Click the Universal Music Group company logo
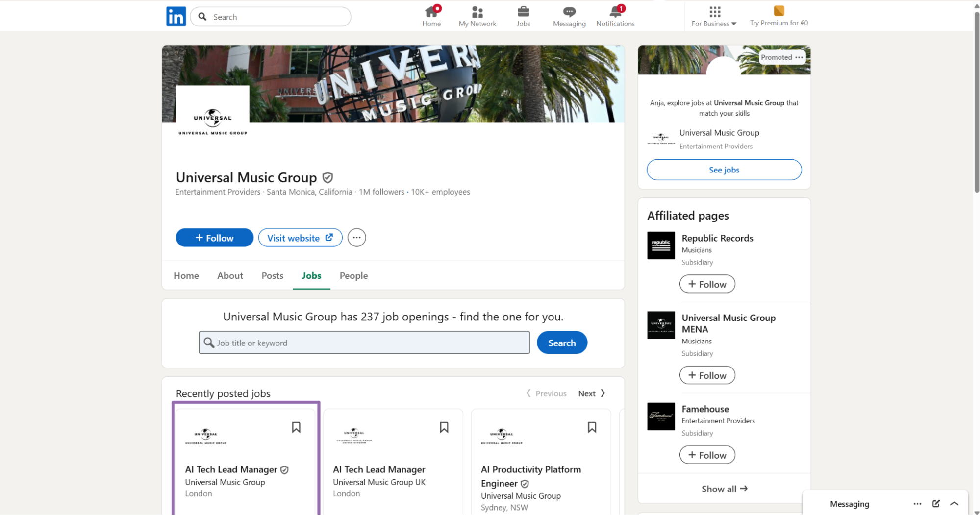 (213, 122)
